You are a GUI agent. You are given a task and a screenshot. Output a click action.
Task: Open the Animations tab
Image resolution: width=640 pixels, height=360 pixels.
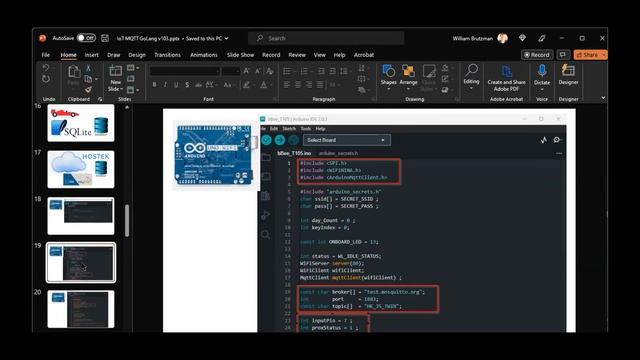point(204,55)
